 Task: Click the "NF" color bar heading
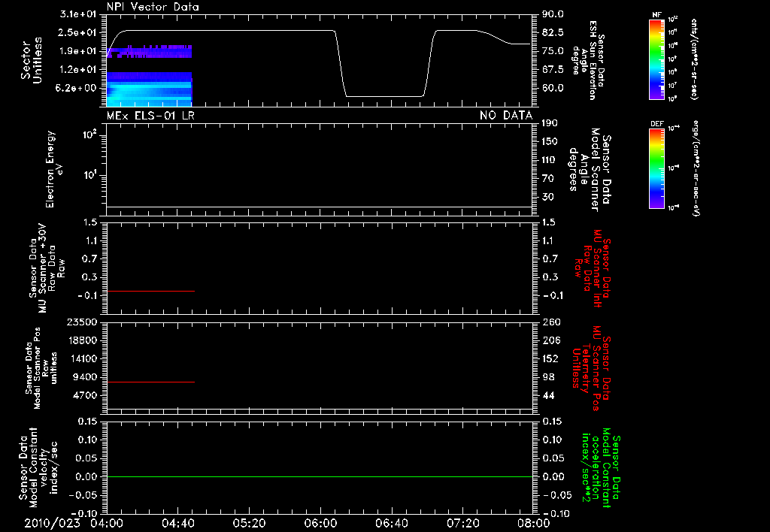pyautogui.click(x=656, y=15)
